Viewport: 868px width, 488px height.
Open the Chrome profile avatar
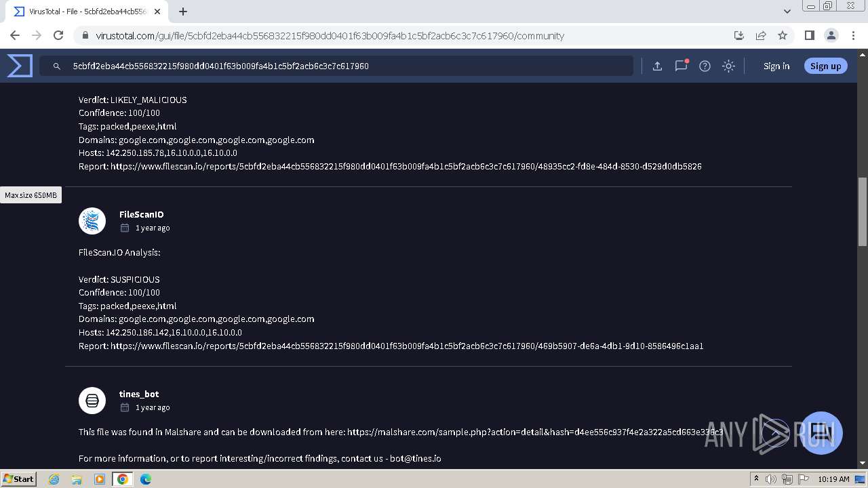(x=831, y=35)
